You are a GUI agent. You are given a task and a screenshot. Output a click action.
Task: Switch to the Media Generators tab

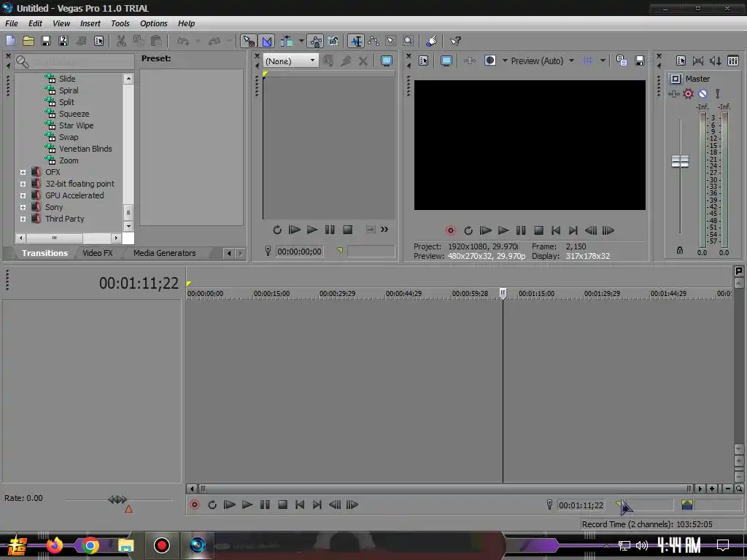click(x=164, y=253)
